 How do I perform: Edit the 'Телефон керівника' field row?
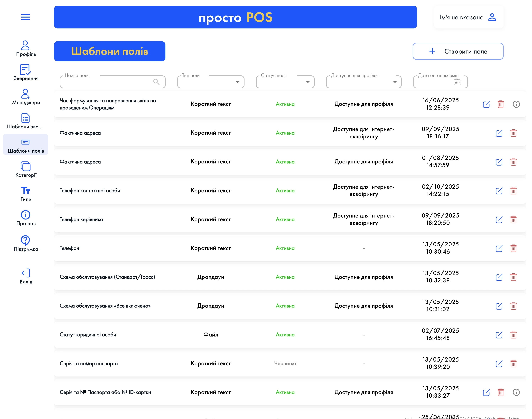[x=499, y=220]
